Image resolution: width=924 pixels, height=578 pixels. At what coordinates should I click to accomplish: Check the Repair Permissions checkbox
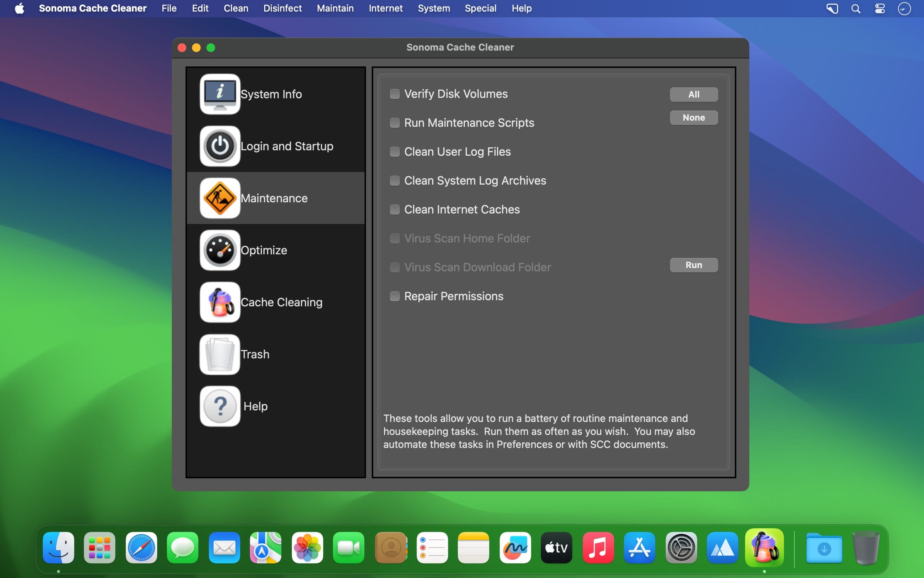[x=395, y=296]
